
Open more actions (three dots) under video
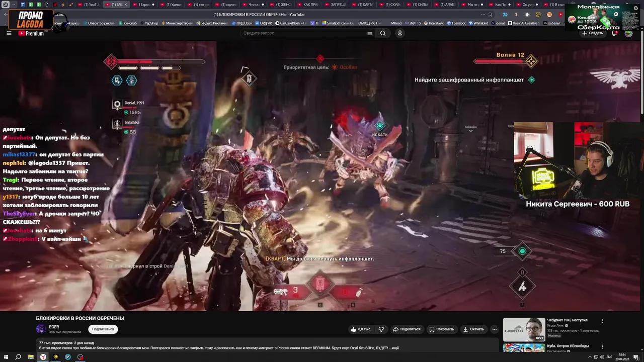tap(495, 329)
